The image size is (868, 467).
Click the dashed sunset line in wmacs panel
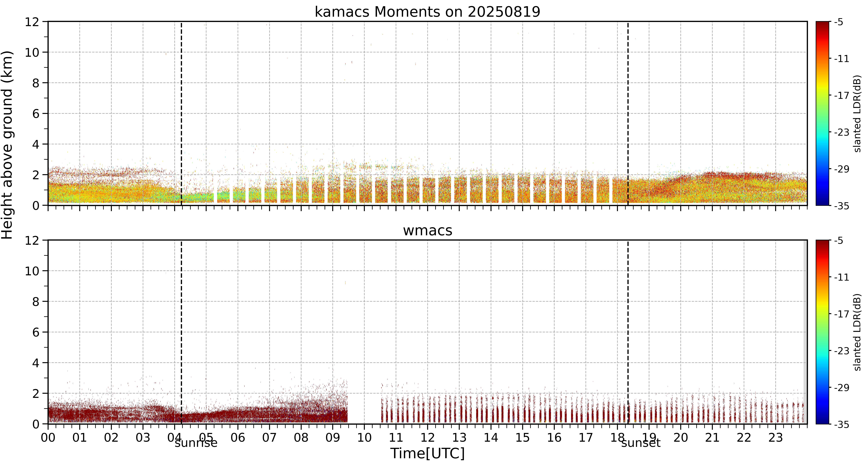click(628, 332)
